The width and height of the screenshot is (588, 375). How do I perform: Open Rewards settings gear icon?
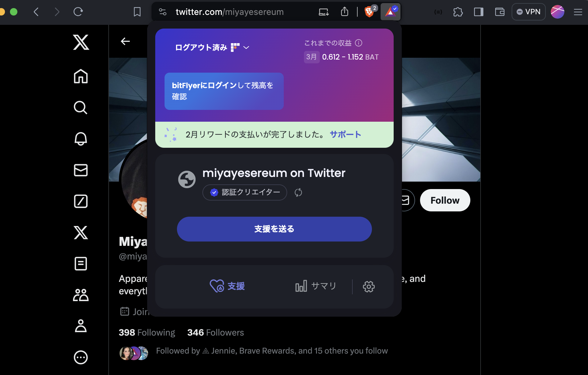[369, 287]
